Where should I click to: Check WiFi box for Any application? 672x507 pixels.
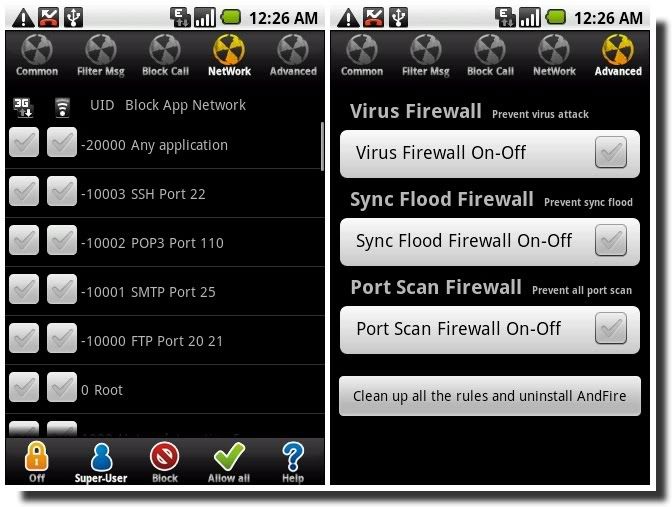62,142
